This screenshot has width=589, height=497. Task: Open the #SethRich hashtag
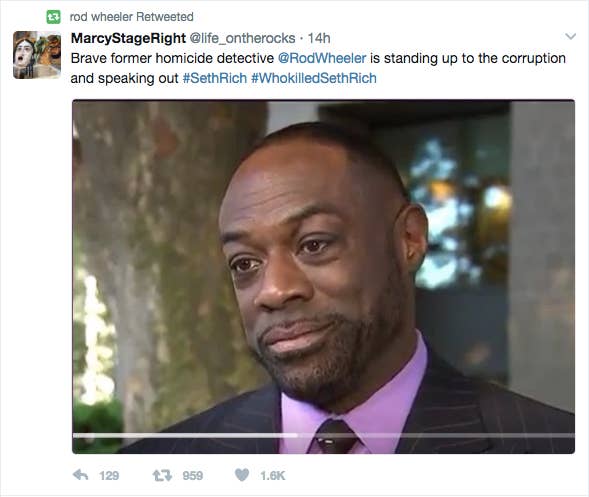point(215,78)
